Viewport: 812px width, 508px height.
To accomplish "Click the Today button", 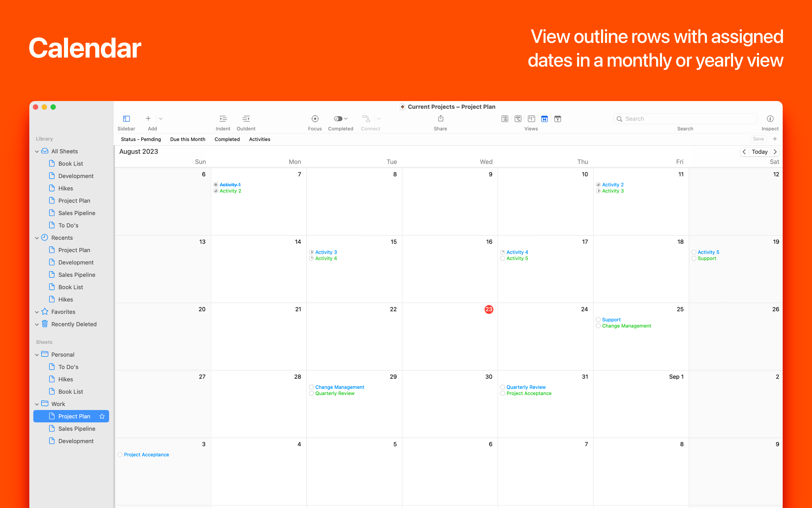I will [x=760, y=152].
